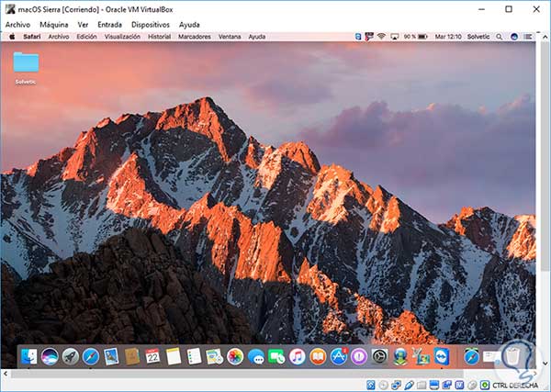Viewport: 551px width, 392px height.
Task: Click VirtualBox network adapter status icon
Action: point(396,386)
